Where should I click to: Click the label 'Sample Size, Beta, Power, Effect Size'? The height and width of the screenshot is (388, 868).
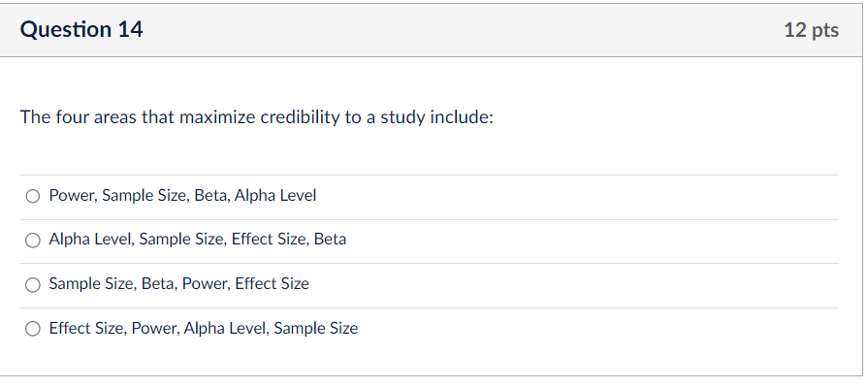(x=179, y=284)
